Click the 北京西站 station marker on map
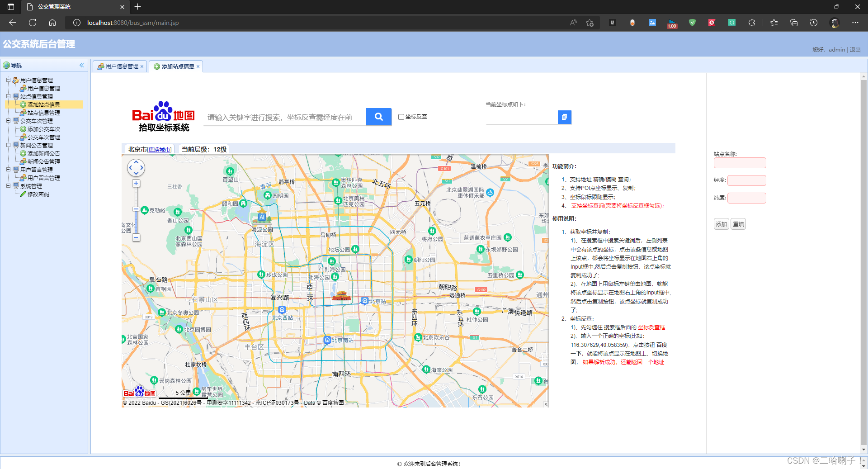 click(282, 310)
